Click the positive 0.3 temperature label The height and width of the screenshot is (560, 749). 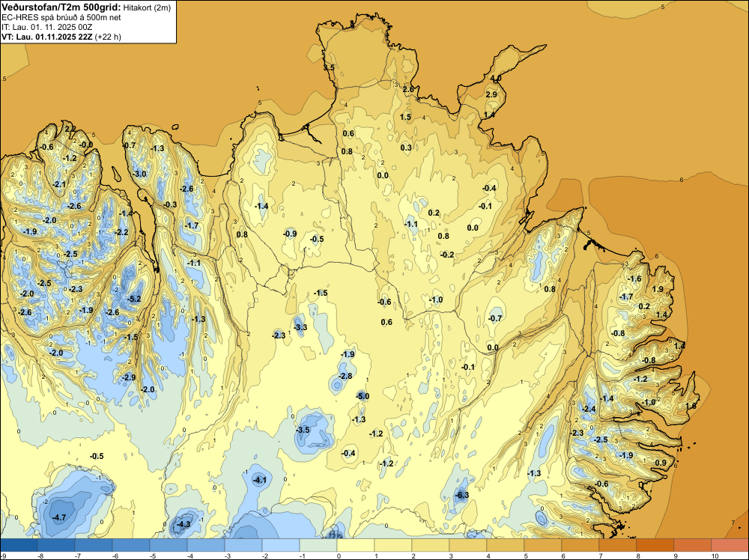406,147
